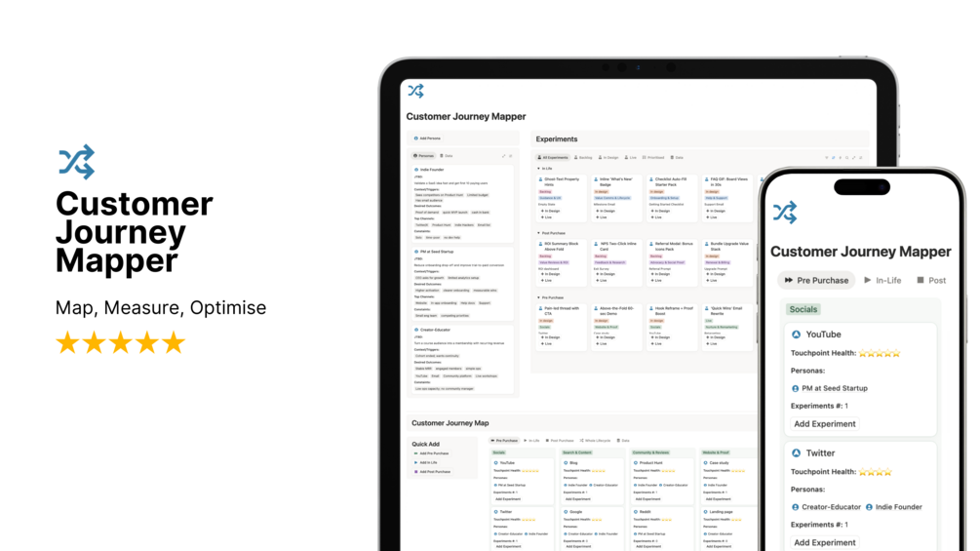Switch to the In-Life tab on the phone
The width and height of the screenshot is (980, 551).
coord(882,281)
